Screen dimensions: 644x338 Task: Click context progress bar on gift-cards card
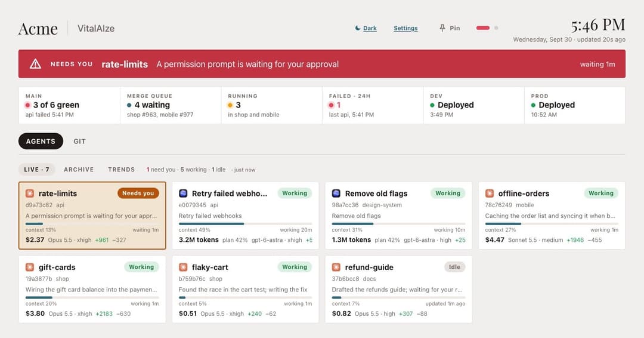coord(92,297)
